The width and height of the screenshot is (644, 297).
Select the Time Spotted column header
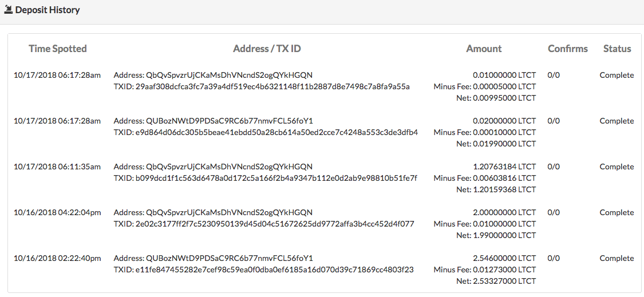pyautogui.click(x=57, y=49)
